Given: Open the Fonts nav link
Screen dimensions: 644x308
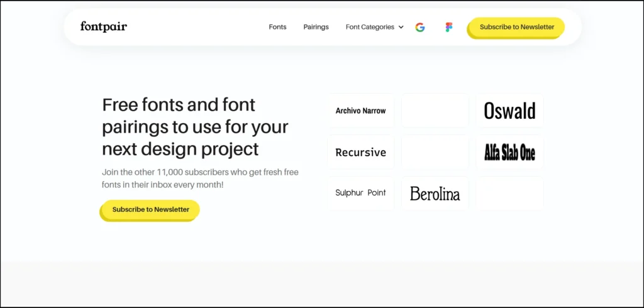Looking at the screenshot, I should point(277,27).
